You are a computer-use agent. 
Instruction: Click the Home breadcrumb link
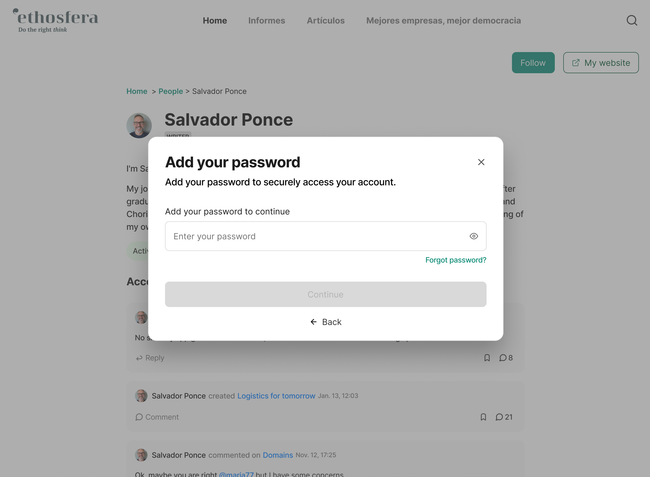coord(136,91)
